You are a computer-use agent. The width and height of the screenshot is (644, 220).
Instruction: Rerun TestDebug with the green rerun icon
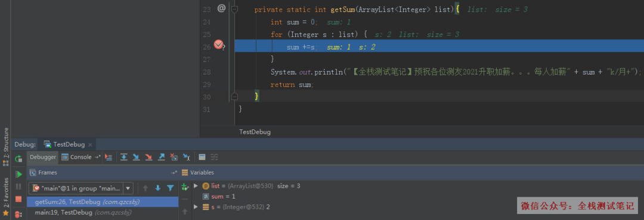tap(18, 159)
